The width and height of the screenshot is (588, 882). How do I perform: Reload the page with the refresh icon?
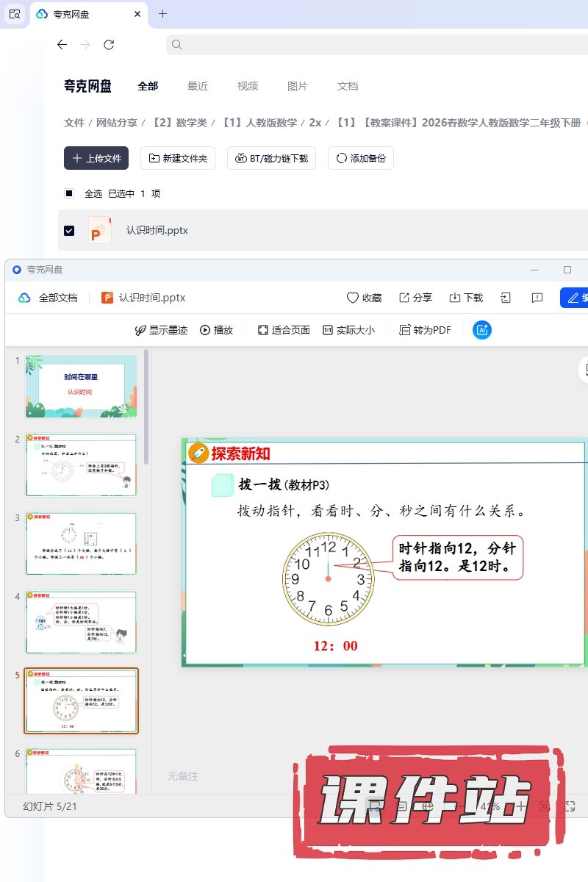[x=109, y=45]
